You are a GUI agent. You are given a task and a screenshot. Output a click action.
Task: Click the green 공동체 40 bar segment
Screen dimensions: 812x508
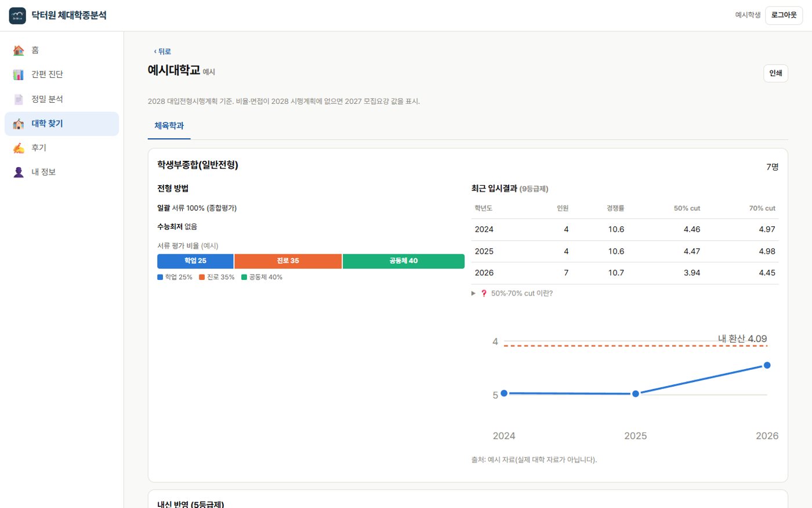point(404,261)
